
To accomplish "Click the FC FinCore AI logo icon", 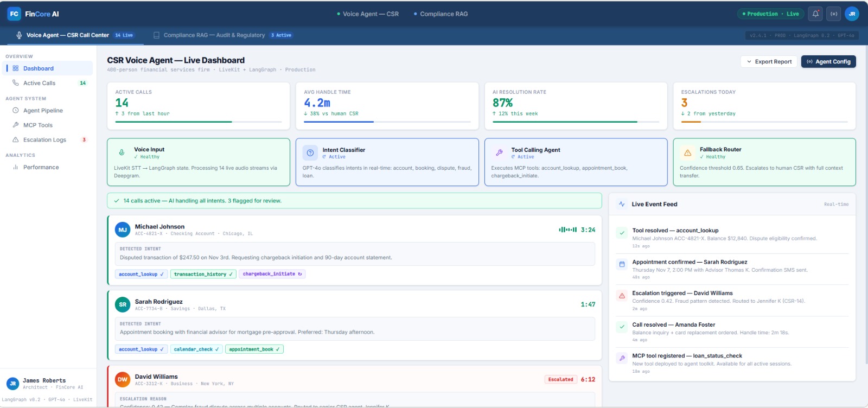I will click(x=14, y=14).
